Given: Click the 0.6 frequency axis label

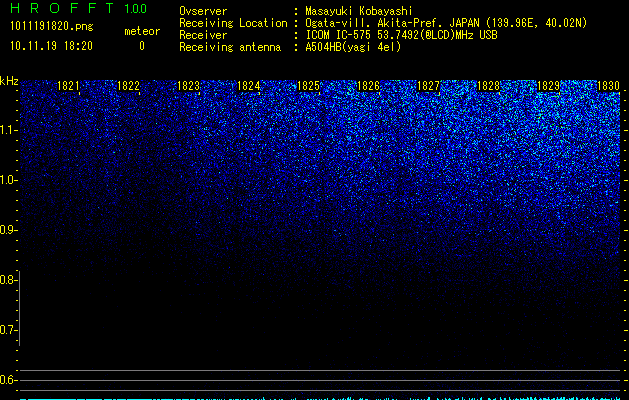Looking at the screenshot, I should pos(7,380).
